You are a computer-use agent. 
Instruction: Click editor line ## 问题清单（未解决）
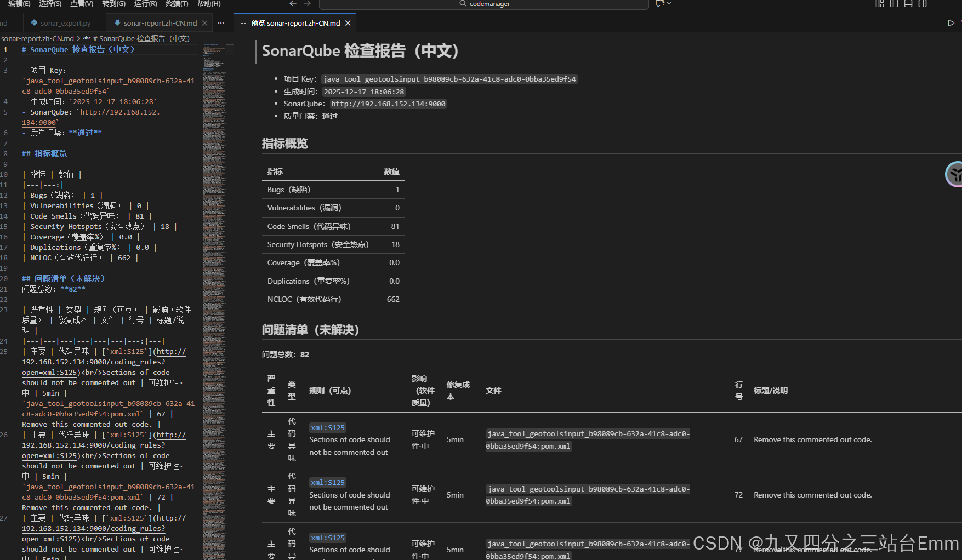point(63,278)
